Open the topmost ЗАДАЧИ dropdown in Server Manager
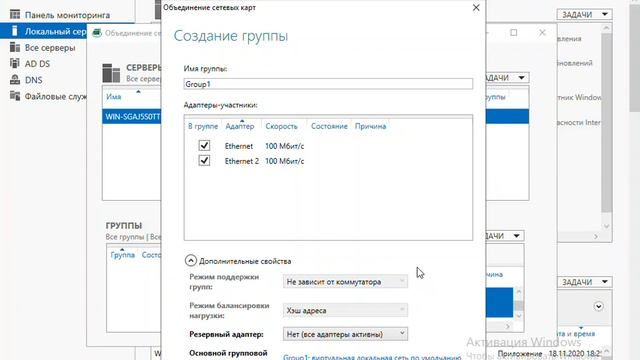This screenshot has width=640, height=360. coord(584,14)
